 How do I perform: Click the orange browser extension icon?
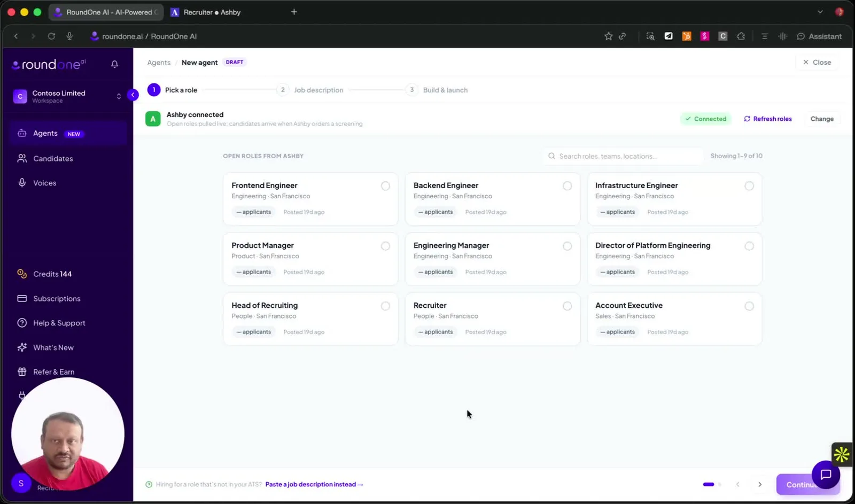(687, 36)
